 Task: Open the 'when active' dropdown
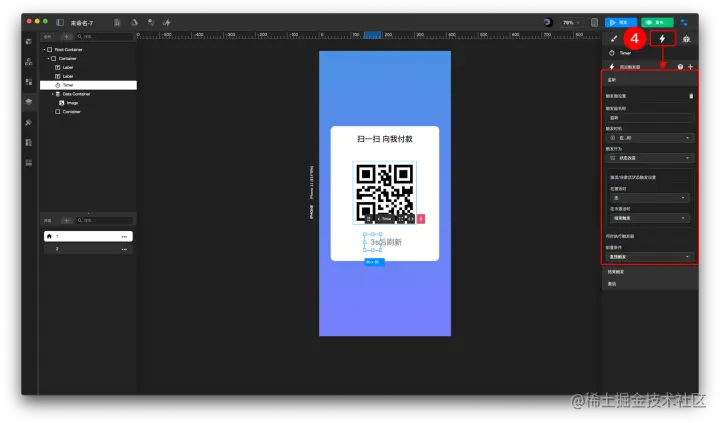[x=649, y=198]
